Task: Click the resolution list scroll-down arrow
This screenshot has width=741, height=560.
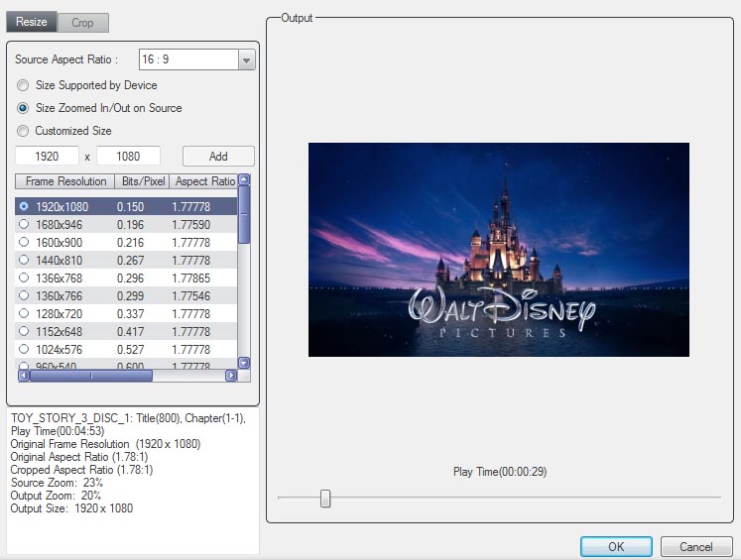Action: click(244, 364)
